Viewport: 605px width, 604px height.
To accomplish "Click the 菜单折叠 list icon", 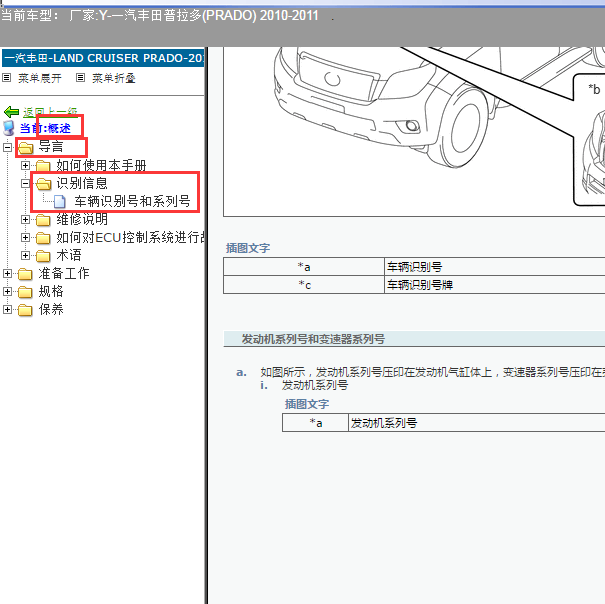I will 80,78.
